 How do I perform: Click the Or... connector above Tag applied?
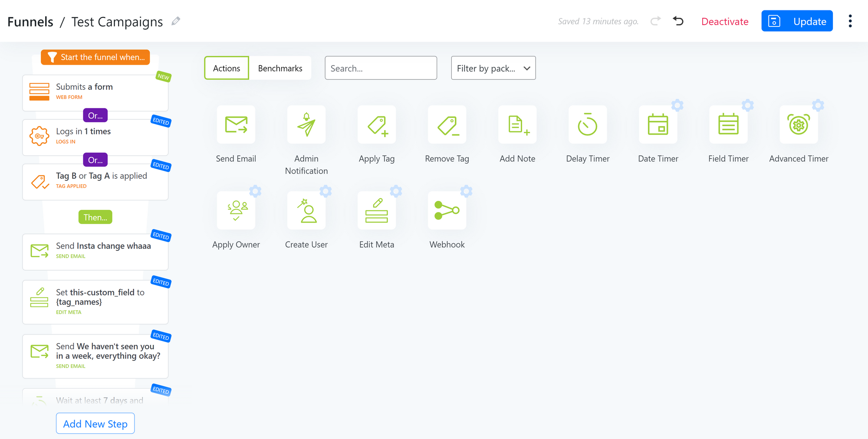coord(95,160)
